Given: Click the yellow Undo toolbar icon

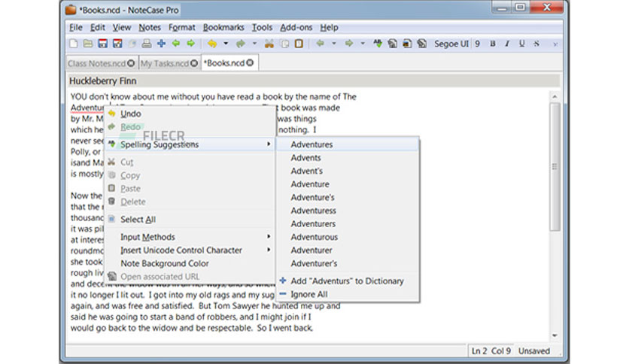Looking at the screenshot, I should (212, 44).
